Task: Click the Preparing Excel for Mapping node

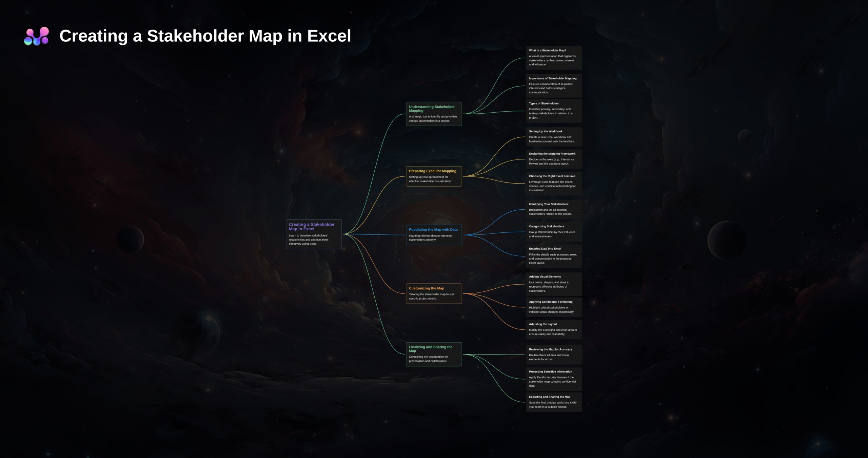Action: click(x=433, y=176)
